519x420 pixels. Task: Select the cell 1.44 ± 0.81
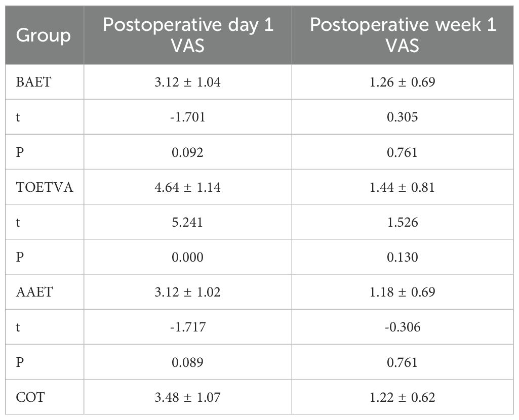pyautogui.click(x=403, y=187)
